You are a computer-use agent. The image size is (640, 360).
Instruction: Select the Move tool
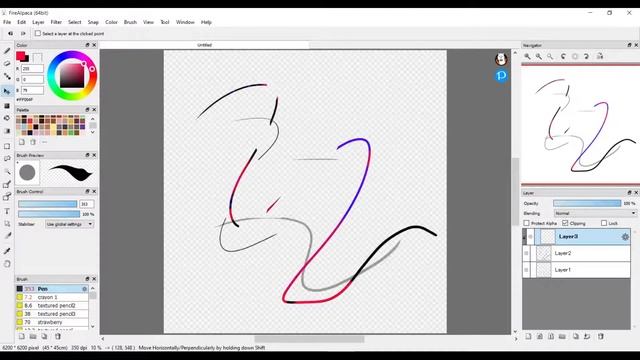point(7,91)
